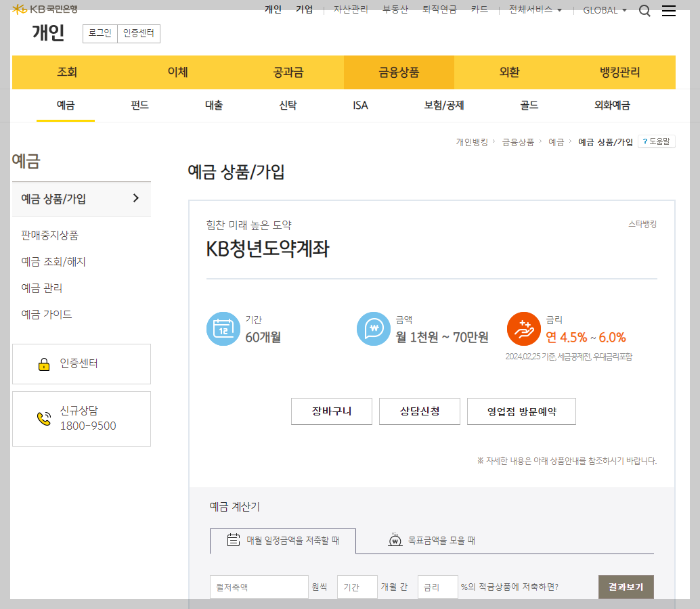The image size is (700, 609).
Task: Switch to the 펀드 submenu tab
Action: pyautogui.click(x=139, y=106)
